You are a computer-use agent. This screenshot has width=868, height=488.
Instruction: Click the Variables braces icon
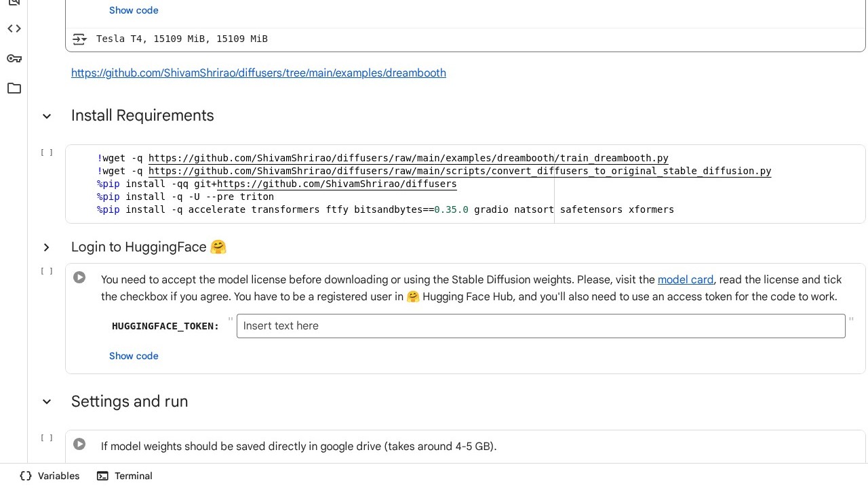click(26, 476)
